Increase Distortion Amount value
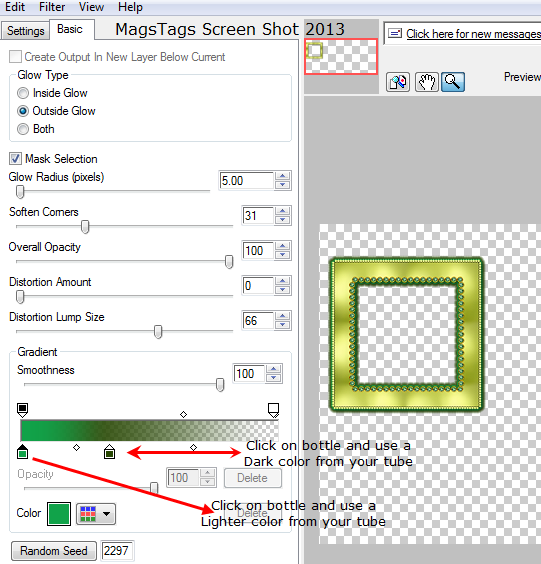 pos(283,281)
